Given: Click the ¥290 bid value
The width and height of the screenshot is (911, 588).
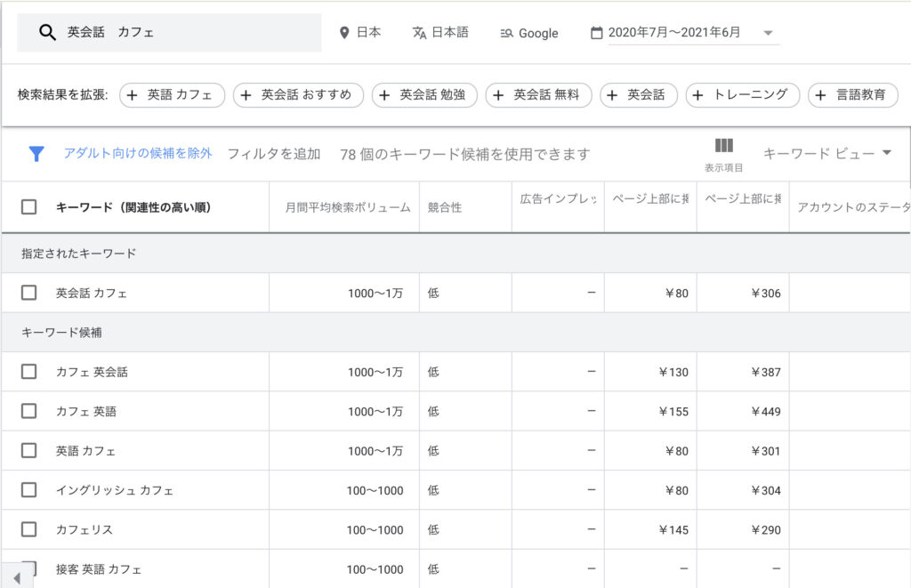Looking at the screenshot, I should [x=766, y=530].
